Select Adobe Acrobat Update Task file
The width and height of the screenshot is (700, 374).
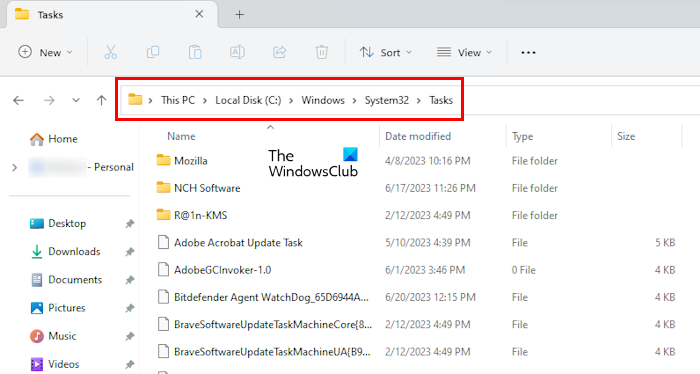click(238, 242)
